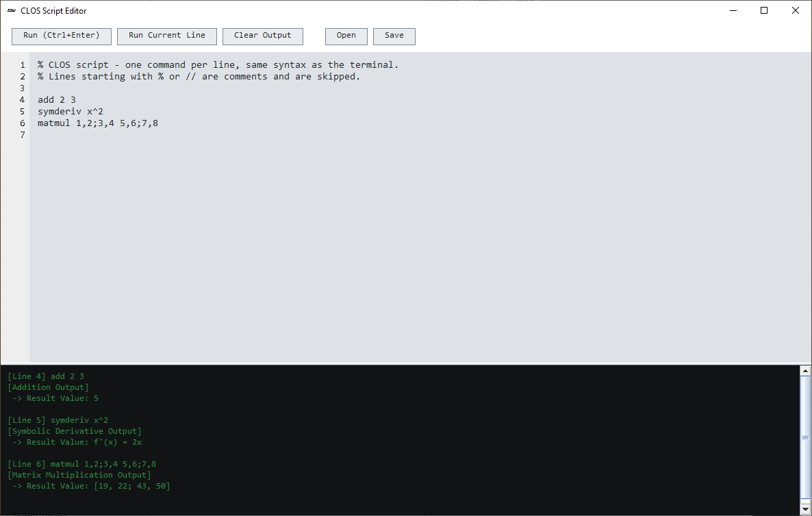Click '[Addition Output]' in console

(48, 388)
